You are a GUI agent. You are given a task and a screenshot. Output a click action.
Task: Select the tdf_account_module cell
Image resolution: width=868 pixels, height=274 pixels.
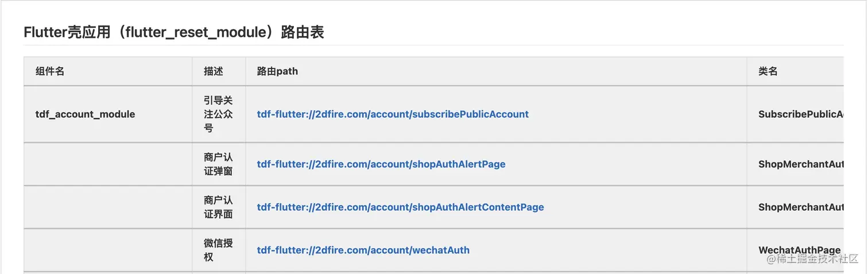[x=85, y=114]
